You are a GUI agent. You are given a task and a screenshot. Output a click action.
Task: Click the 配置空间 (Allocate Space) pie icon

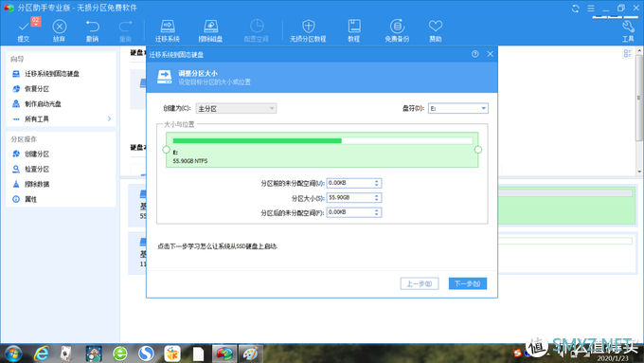pyautogui.click(x=257, y=27)
